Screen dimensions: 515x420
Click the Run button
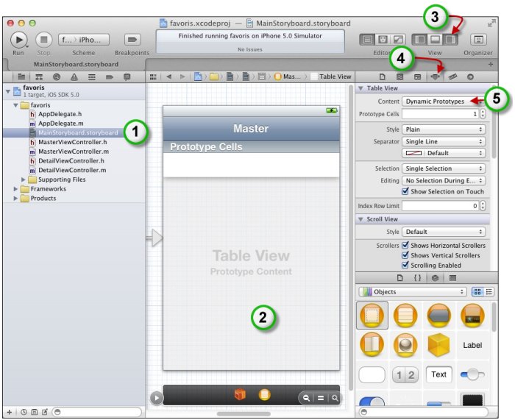tap(18, 40)
